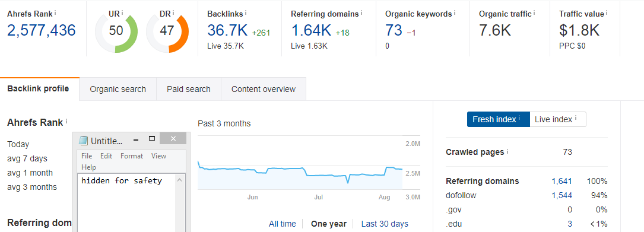Click 1,641 referring domains count
The height and width of the screenshot is (232, 644).
click(561, 181)
